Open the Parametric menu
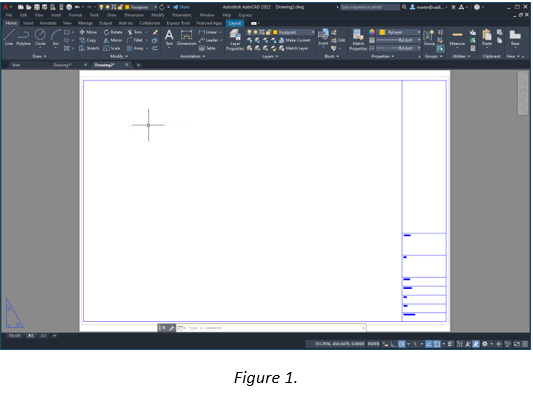Image resolution: width=533 pixels, height=393 pixels. pos(182,15)
